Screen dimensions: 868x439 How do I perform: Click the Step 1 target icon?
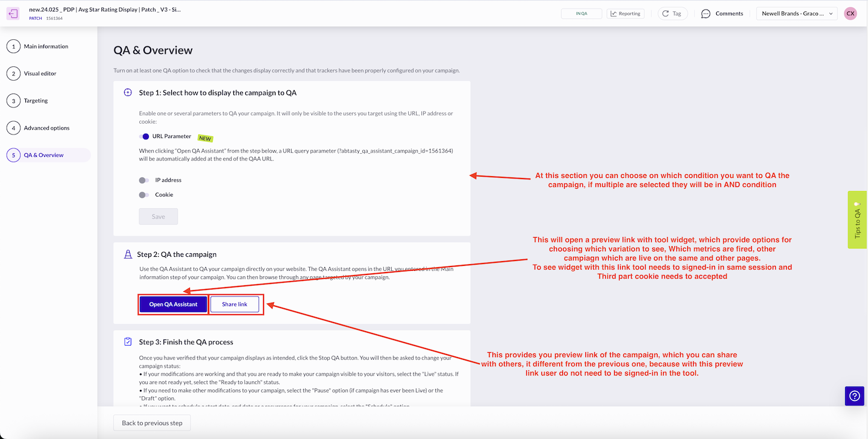click(x=128, y=93)
